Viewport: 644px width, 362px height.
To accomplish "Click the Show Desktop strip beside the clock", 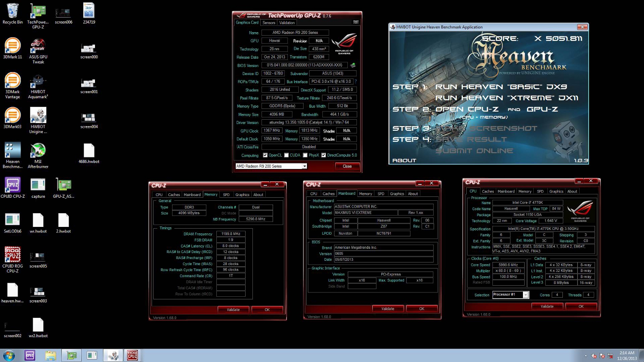I will click(x=641, y=356).
